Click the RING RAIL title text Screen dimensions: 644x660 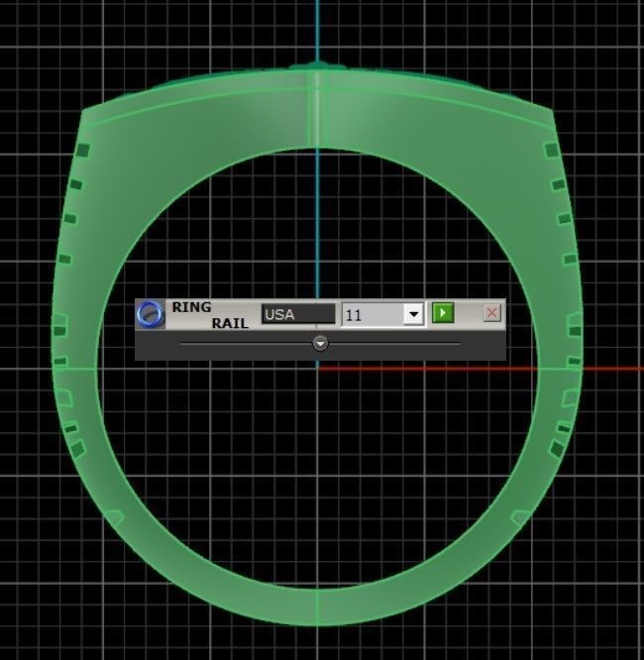tap(210, 315)
